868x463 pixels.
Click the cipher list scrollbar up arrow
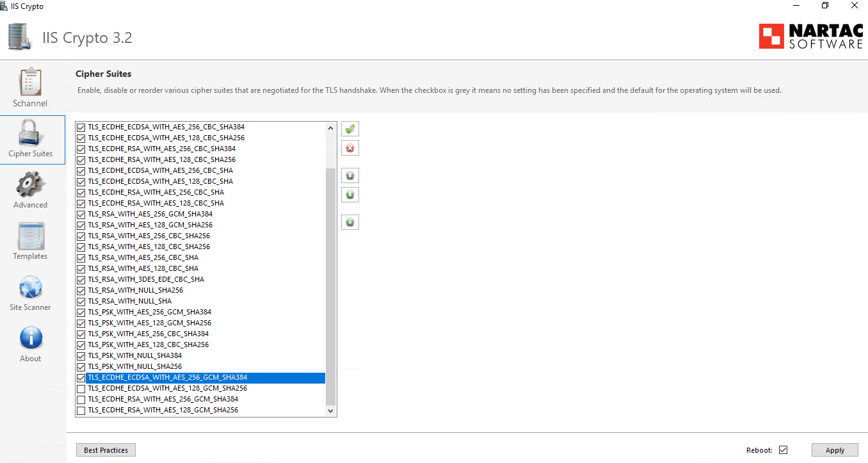pos(331,127)
